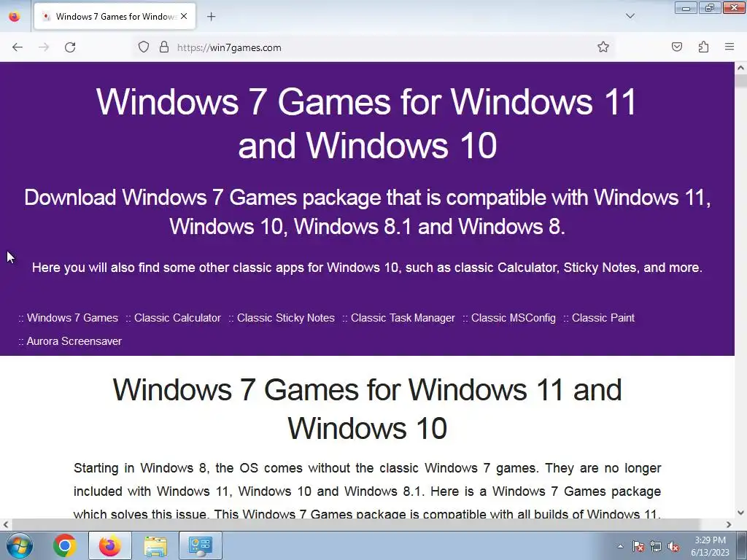Open the Windows 7 Games link
Viewport: 747px width, 560px height.
coord(72,318)
